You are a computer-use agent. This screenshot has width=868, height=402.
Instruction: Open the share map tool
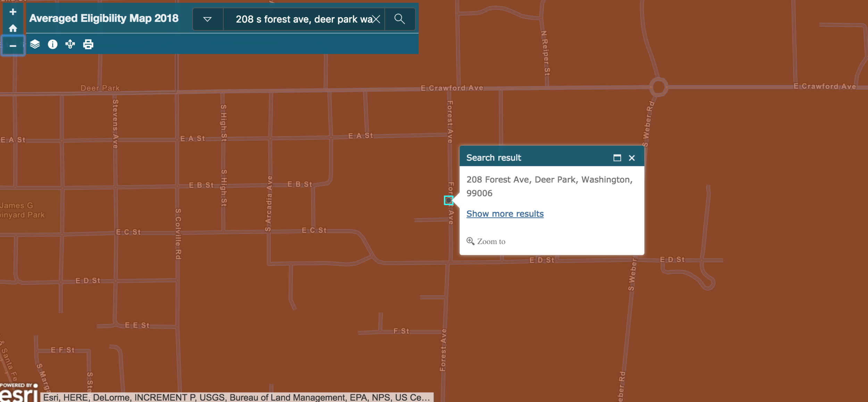point(70,44)
